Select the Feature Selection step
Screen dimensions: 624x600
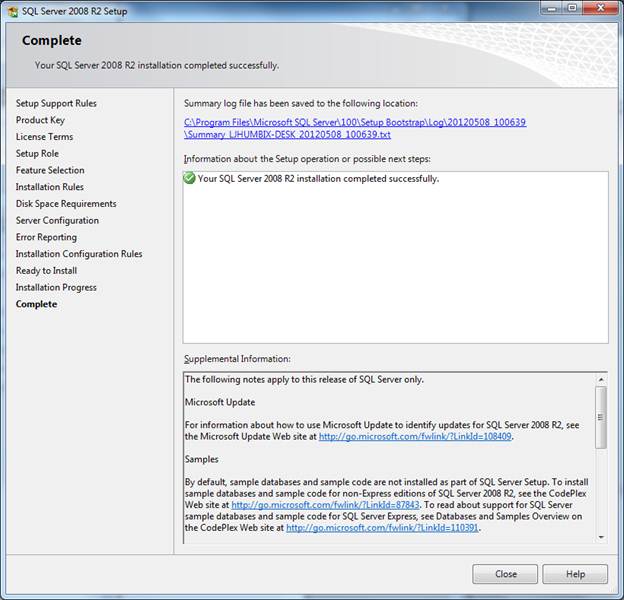tap(50, 170)
